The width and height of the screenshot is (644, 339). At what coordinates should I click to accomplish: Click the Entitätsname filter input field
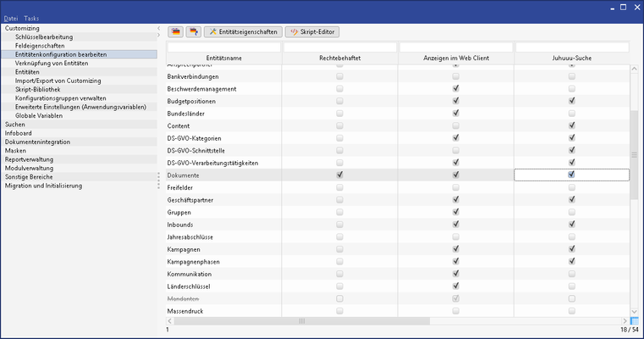(223, 47)
